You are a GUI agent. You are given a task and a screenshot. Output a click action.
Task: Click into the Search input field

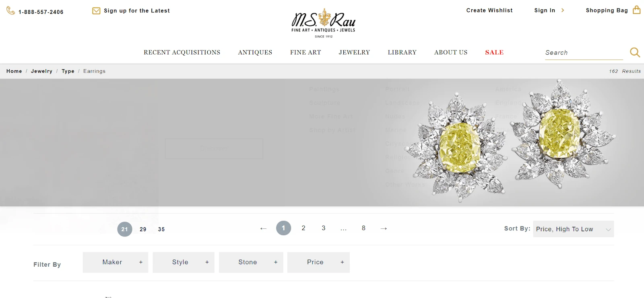tap(584, 53)
